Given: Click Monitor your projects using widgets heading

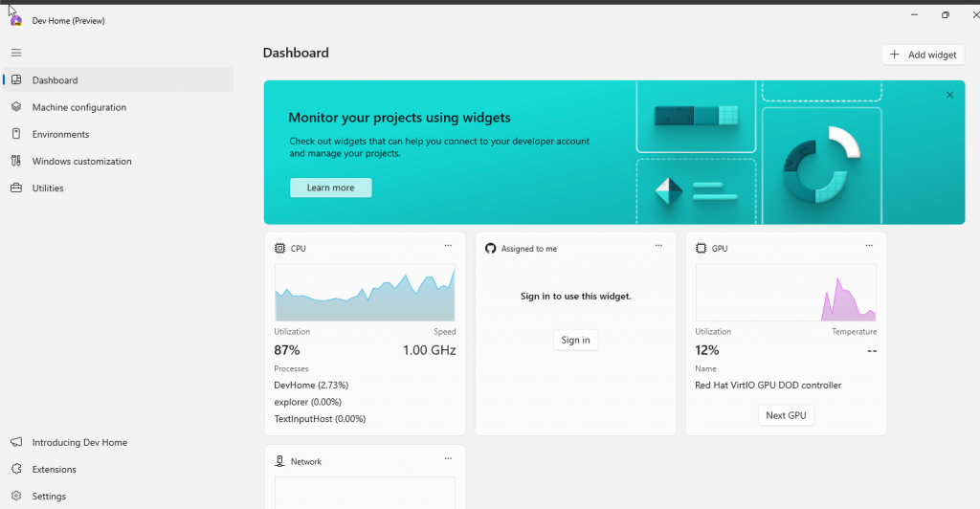Looking at the screenshot, I should [399, 118].
